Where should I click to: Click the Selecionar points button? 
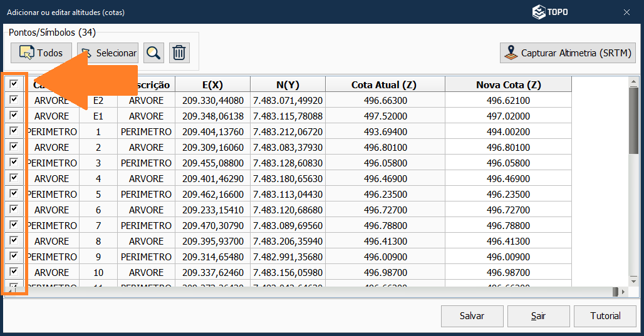click(x=108, y=53)
